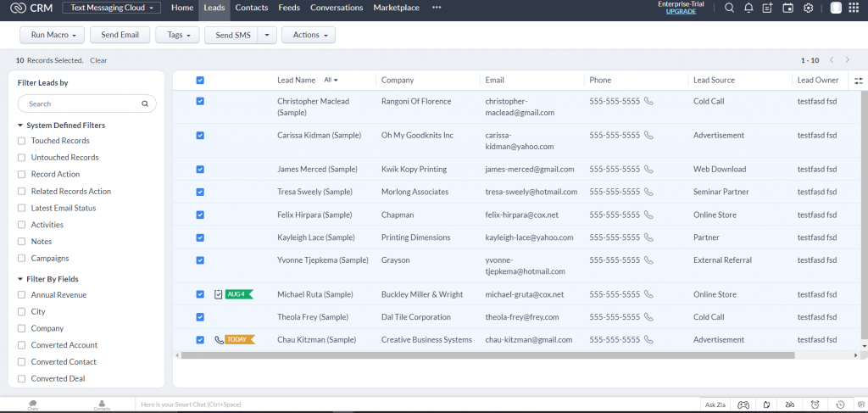Open the Conversations tab
The width and height of the screenshot is (868, 413).
click(x=337, y=8)
